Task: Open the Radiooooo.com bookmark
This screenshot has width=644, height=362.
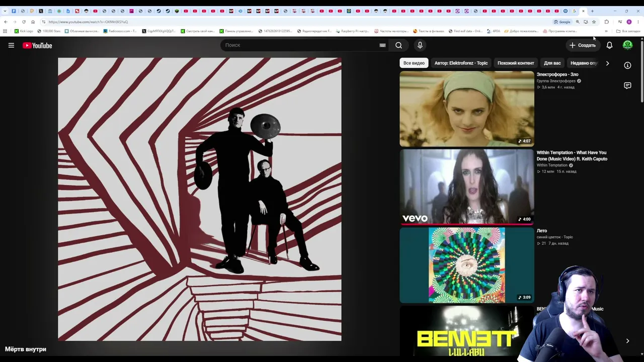Action: [x=120, y=31]
